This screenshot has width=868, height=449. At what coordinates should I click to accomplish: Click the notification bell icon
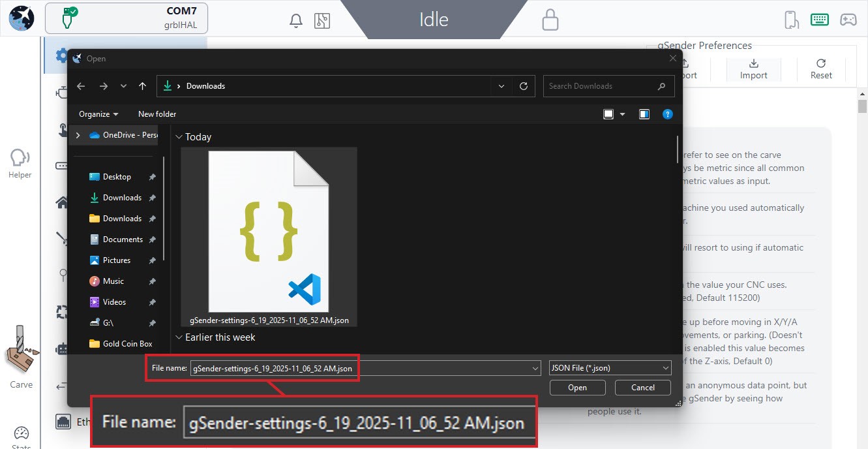pos(295,20)
